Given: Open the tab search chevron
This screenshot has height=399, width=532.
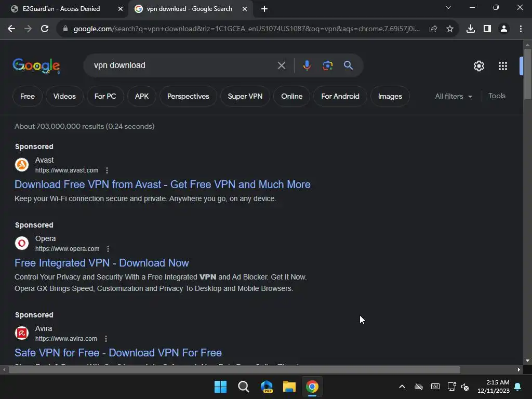Looking at the screenshot, I should (448, 7).
